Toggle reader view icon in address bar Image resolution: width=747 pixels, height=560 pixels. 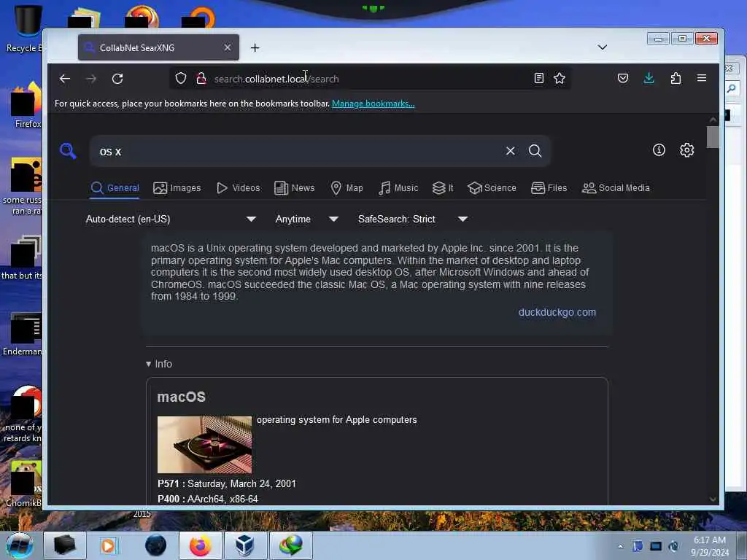pos(539,78)
